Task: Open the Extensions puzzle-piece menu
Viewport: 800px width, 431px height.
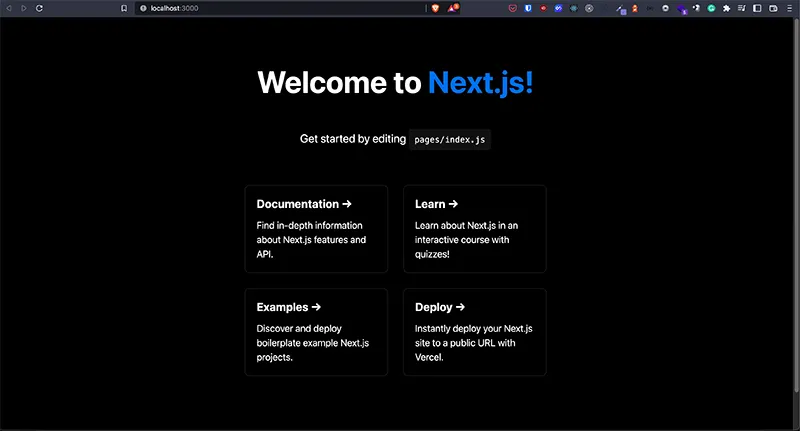Action: pyautogui.click(x=727, y=8)
